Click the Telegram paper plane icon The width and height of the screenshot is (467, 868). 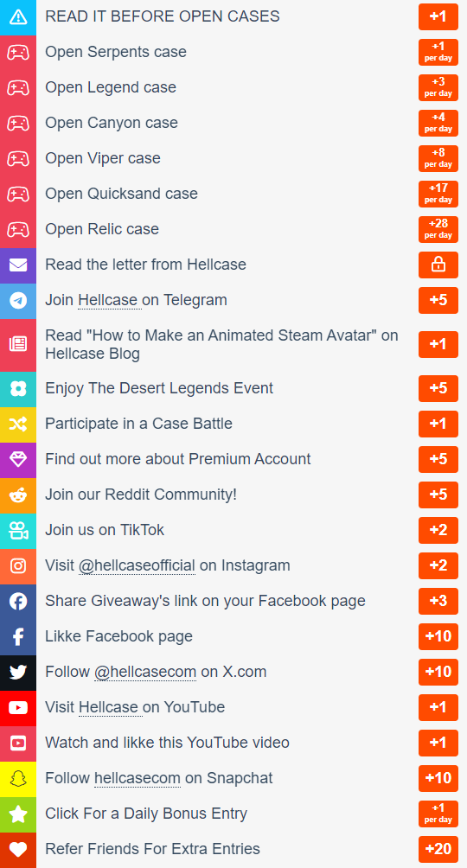click(x=17, y=301)
